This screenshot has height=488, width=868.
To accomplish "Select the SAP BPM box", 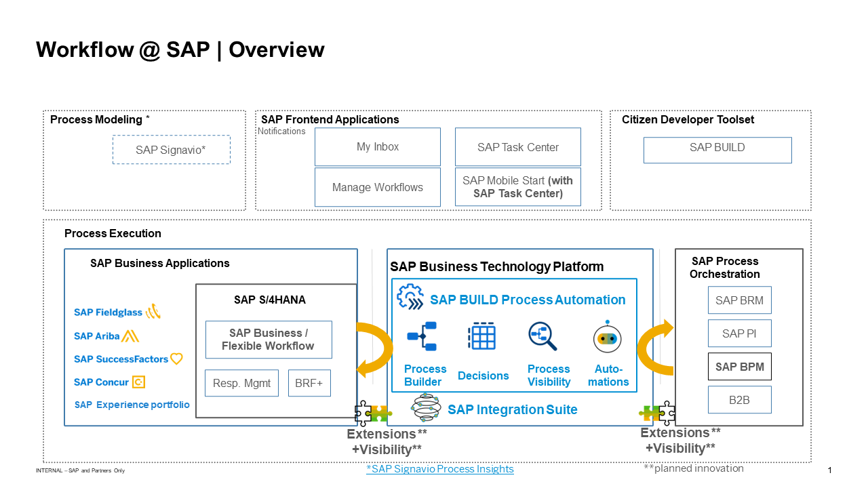I will 740,367.
